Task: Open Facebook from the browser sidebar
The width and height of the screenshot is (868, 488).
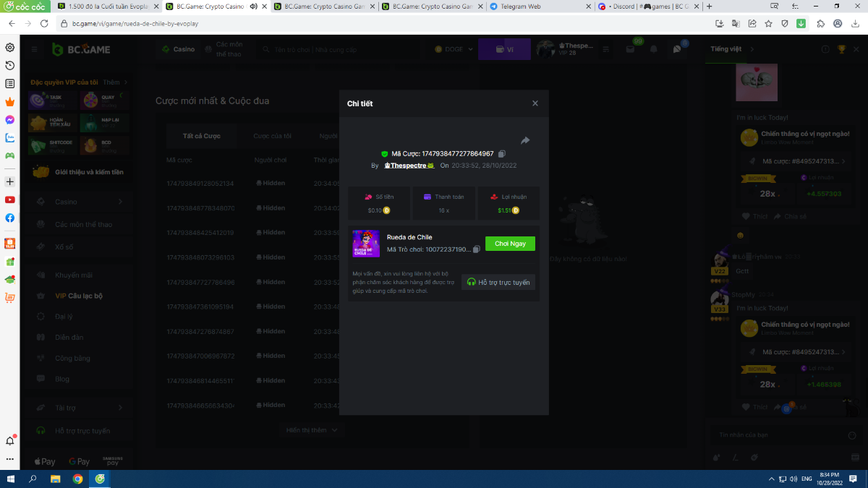Action: point(10,218)
